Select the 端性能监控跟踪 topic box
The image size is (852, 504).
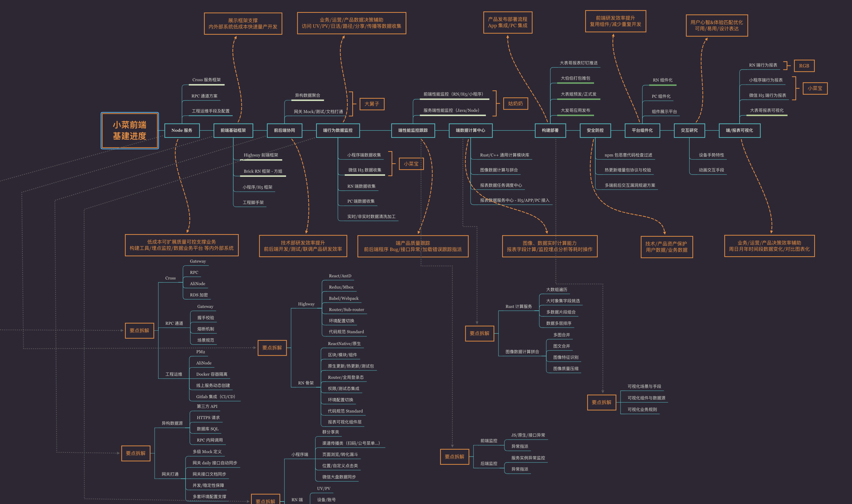[x=413, y=131]
